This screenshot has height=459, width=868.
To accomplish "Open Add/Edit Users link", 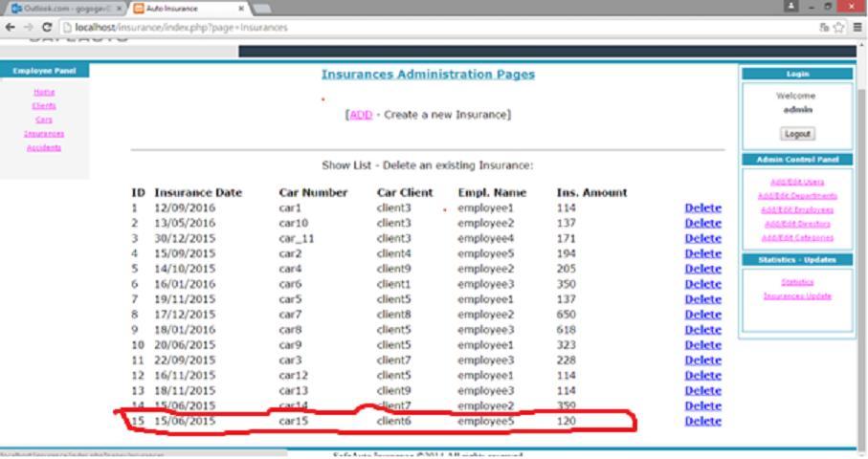I will click(797, 182).
